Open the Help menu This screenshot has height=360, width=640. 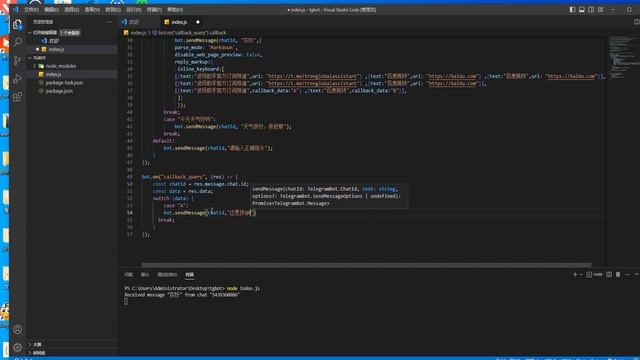175,9
